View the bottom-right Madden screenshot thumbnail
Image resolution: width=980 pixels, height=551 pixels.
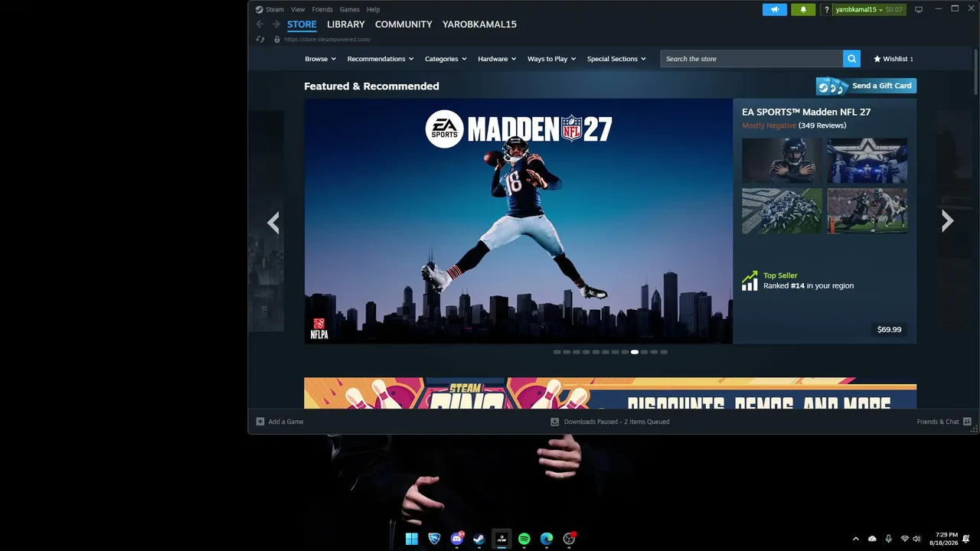[x=867, y=211]
